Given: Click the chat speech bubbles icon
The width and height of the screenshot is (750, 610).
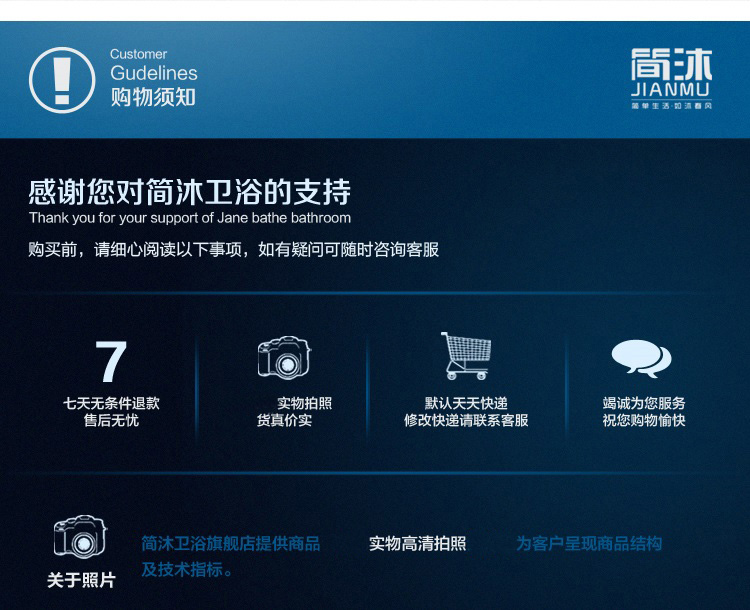Looking at the screenshot, I should pos(641,358).
